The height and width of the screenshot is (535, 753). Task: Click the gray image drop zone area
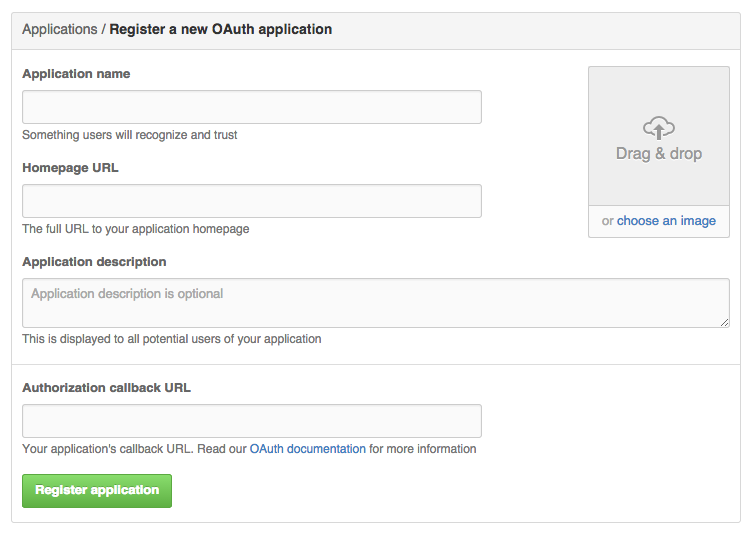(659, 136)
